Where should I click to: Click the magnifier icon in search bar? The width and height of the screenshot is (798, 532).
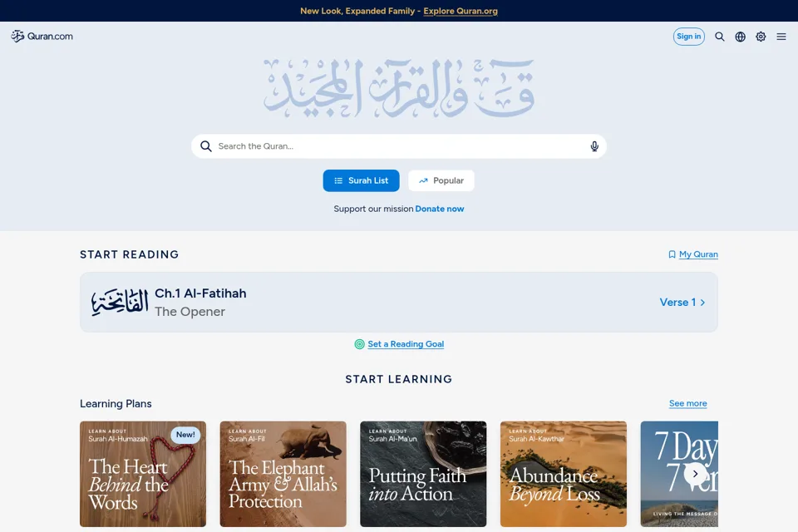pyautogui.click(x=205, y=146)
